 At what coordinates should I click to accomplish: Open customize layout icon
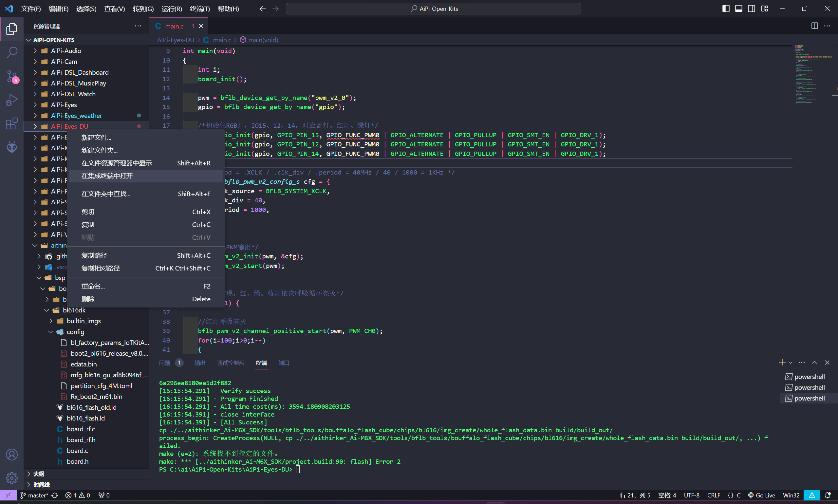pyautogui.click(x=764, y=9)
